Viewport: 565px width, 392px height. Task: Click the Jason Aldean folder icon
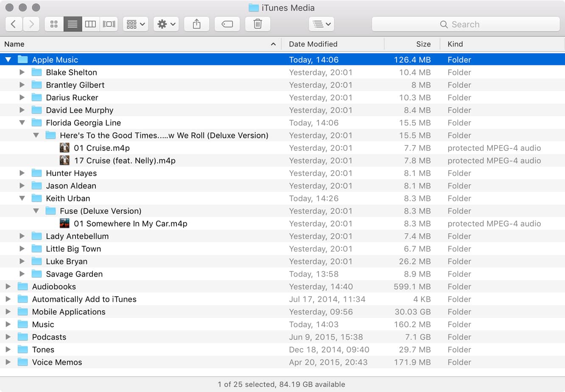point(37,186)
